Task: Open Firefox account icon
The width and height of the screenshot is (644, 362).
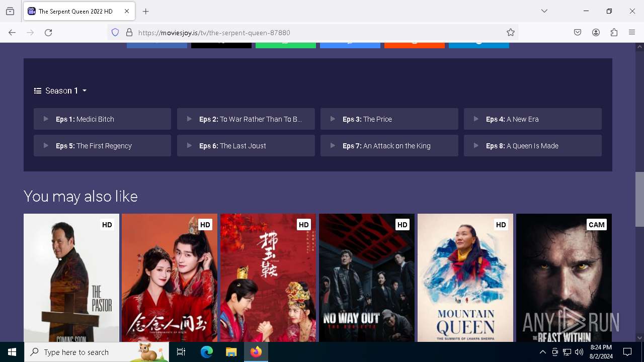Action: [x=596, y=33]
